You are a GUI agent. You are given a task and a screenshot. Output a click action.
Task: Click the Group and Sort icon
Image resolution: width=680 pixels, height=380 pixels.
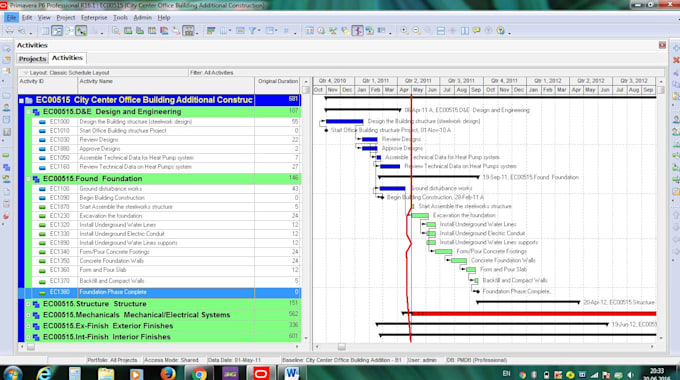click(271, 31)
